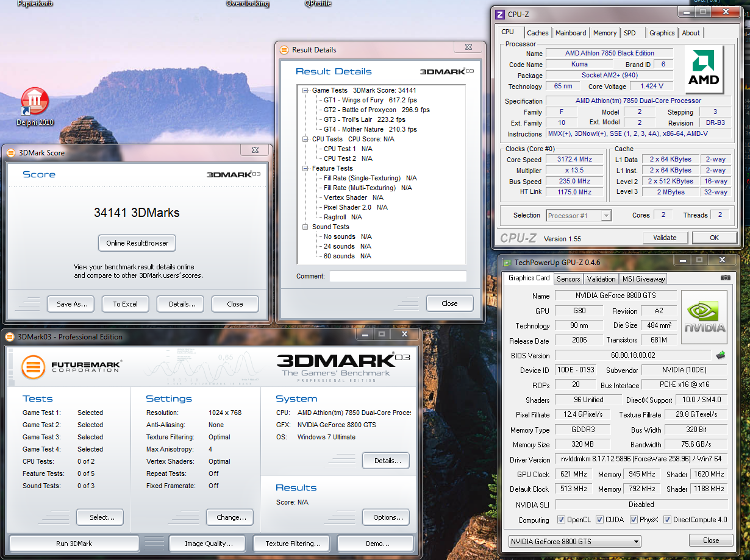Select the GT2 - Battle of Proxycon row
750x560 pixels.
tap(376, 110)
